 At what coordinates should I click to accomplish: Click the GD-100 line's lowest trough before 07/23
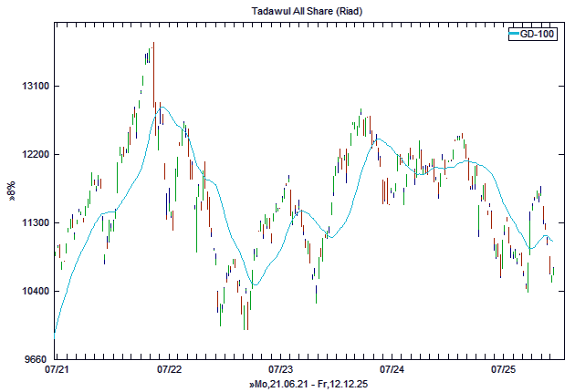pos(255,284)
